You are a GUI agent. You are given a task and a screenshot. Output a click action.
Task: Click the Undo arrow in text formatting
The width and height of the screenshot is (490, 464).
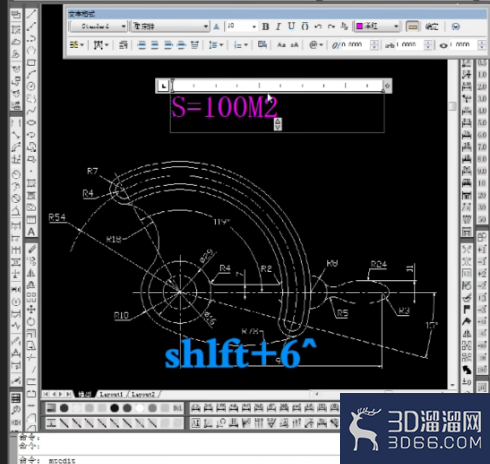click(x=318, y=26)
